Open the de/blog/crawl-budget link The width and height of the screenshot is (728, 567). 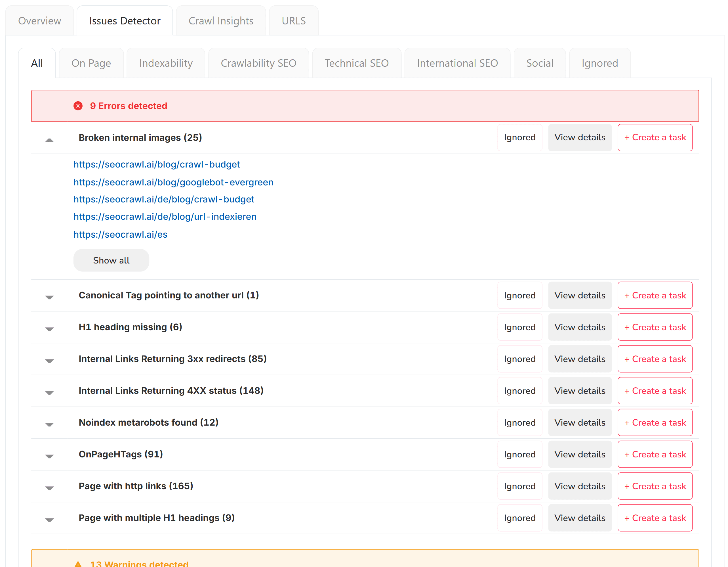coord(164,199)
